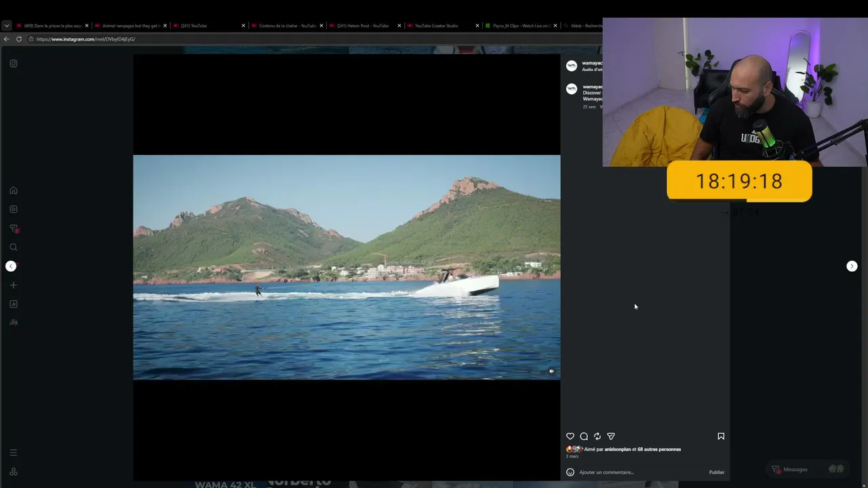Close the 'Animal rampages' tab
The width and height of the screenshot is (868, 488).
[165, 26]
